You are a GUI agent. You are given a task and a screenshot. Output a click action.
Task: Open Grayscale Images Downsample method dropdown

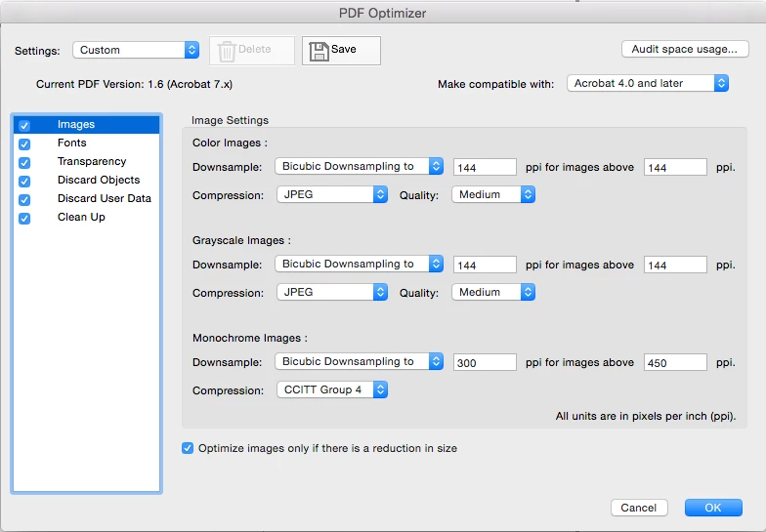[x=360, y=264]
